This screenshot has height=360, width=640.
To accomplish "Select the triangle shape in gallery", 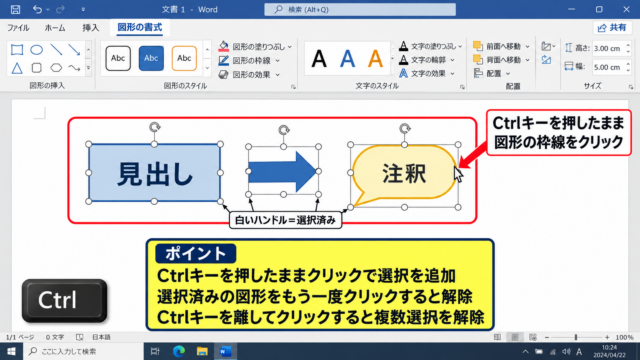I will coord(17,68).
